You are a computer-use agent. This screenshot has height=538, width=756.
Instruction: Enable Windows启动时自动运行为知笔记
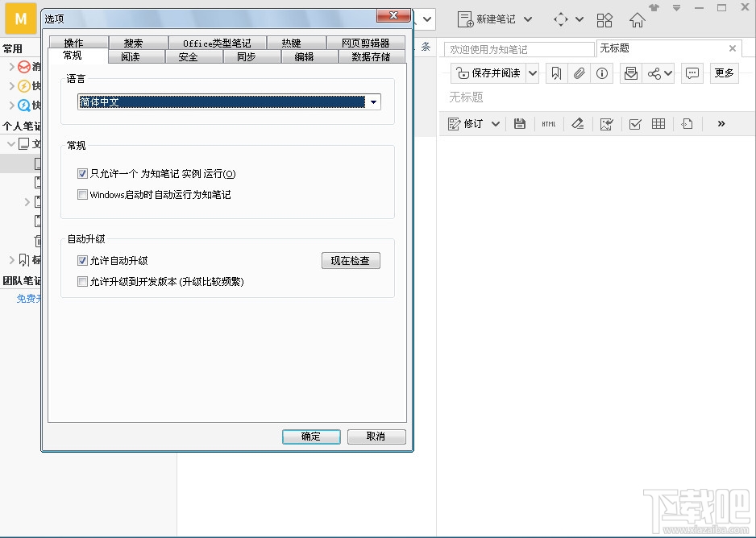82,194
